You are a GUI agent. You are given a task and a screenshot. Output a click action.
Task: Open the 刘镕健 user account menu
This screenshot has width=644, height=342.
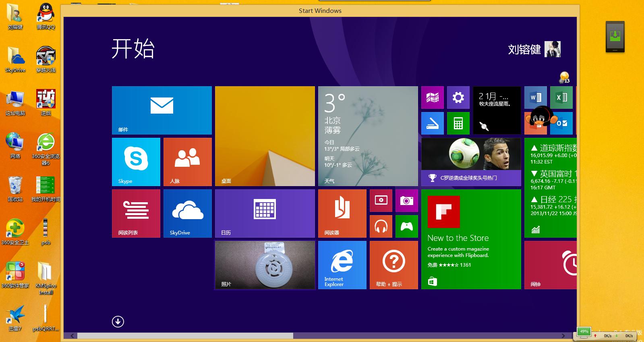tap(534, 49)
